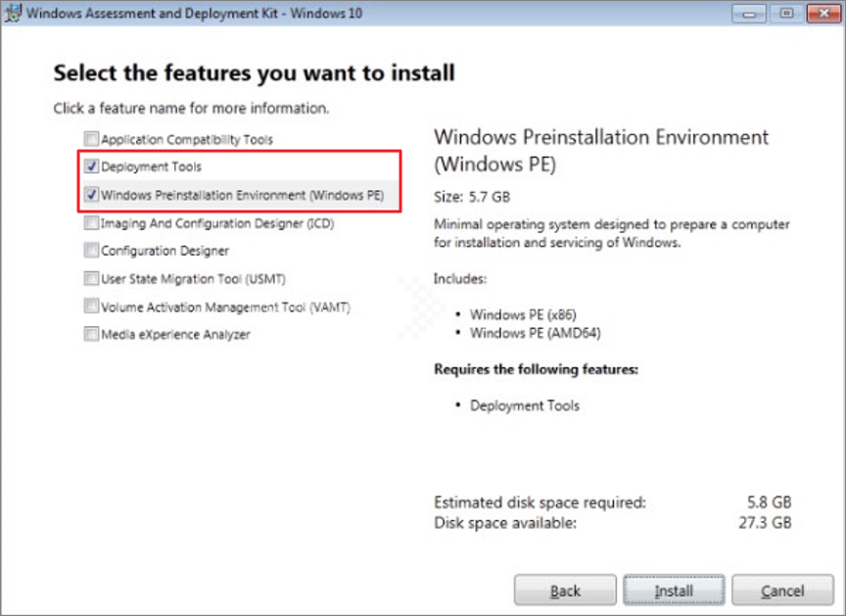Uncheck the Deployment Tools checkbox
Viewport: 846px width, 616px height.
(x=92, y=167)
